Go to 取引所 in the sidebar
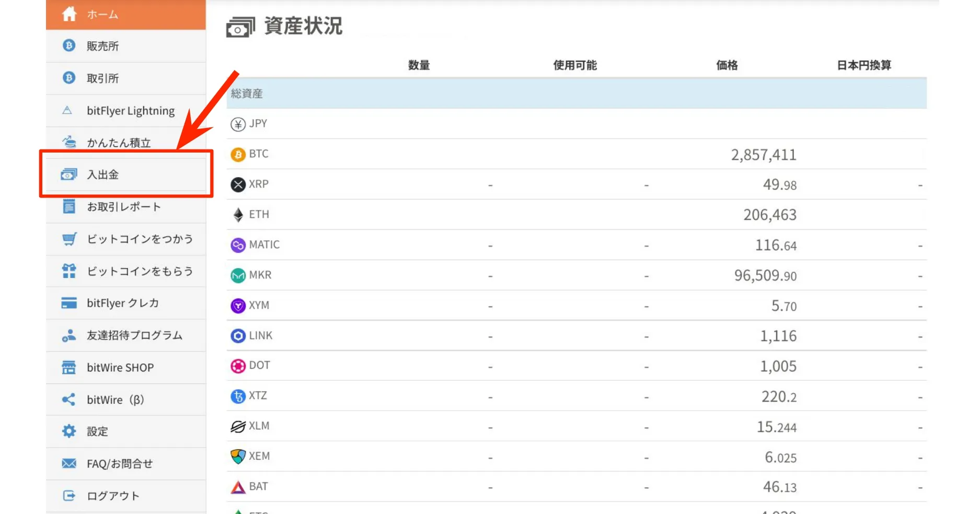Image resolution: width=980 pixels, height=514 pixels. click(103, 78)
